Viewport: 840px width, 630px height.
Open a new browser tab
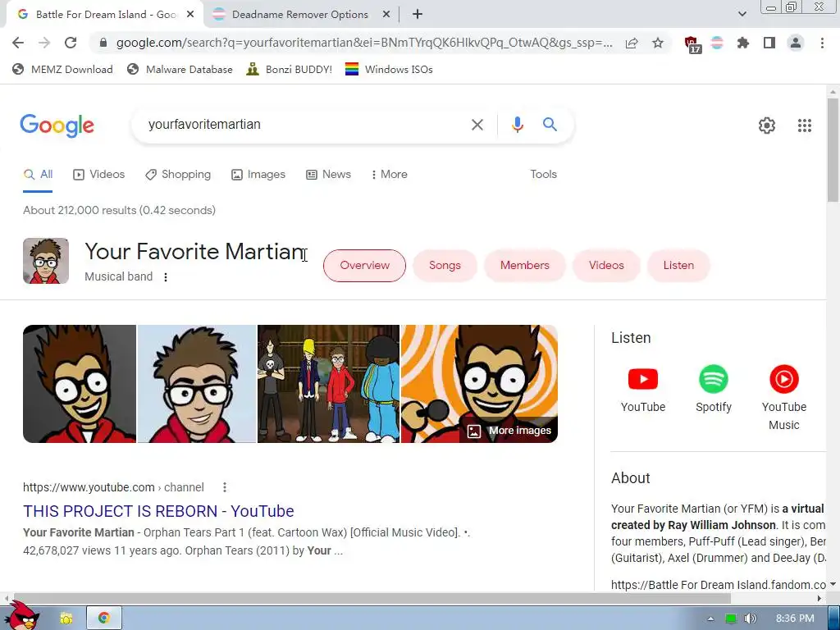[418, 15]
